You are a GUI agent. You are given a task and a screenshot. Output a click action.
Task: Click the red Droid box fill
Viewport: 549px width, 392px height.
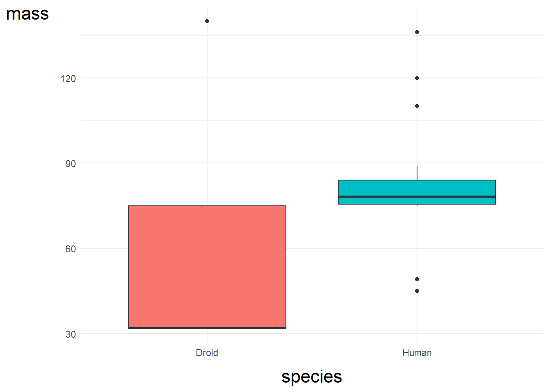tap(207, 265)
